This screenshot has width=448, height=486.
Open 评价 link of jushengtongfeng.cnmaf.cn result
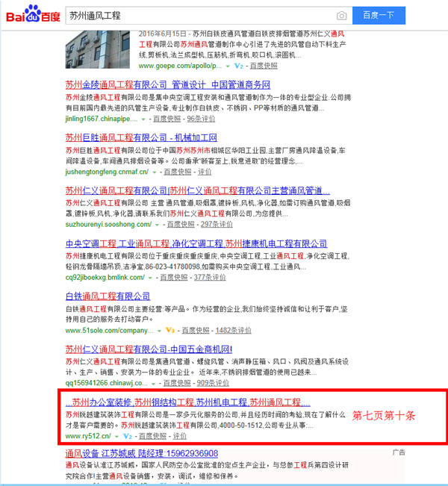205,172
